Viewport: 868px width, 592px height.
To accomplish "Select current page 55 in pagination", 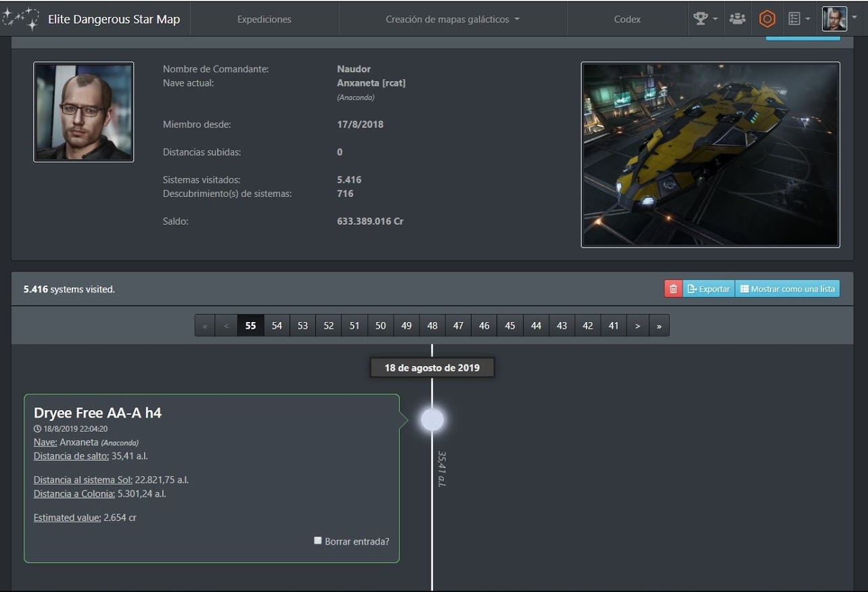I will pyautogui.click(x=250, y=325).
